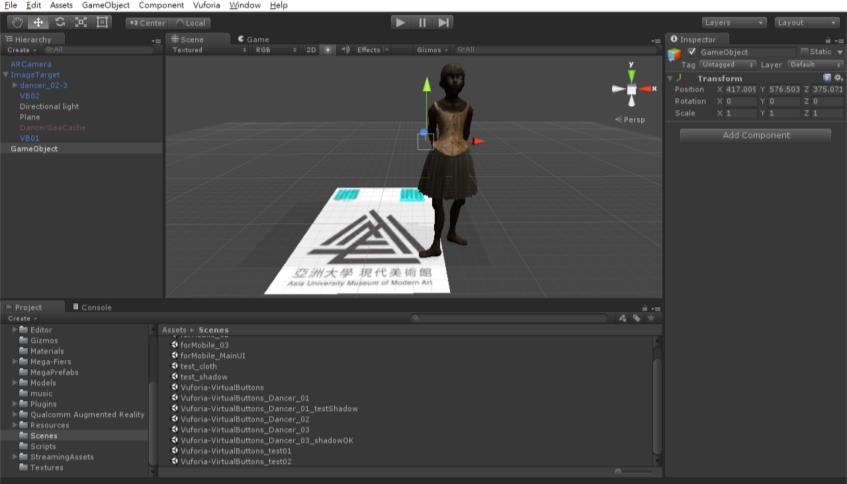Select Directional light in Hierarchy
Viewport: 847px width, 484px height.
49,106
